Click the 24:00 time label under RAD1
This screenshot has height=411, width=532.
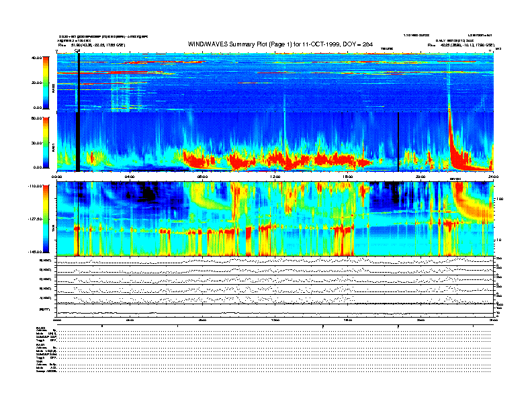pyautogui.click(x=493, y=177)
